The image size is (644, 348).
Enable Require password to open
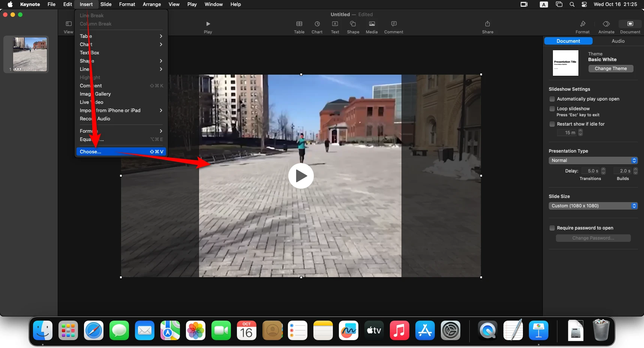552,228
